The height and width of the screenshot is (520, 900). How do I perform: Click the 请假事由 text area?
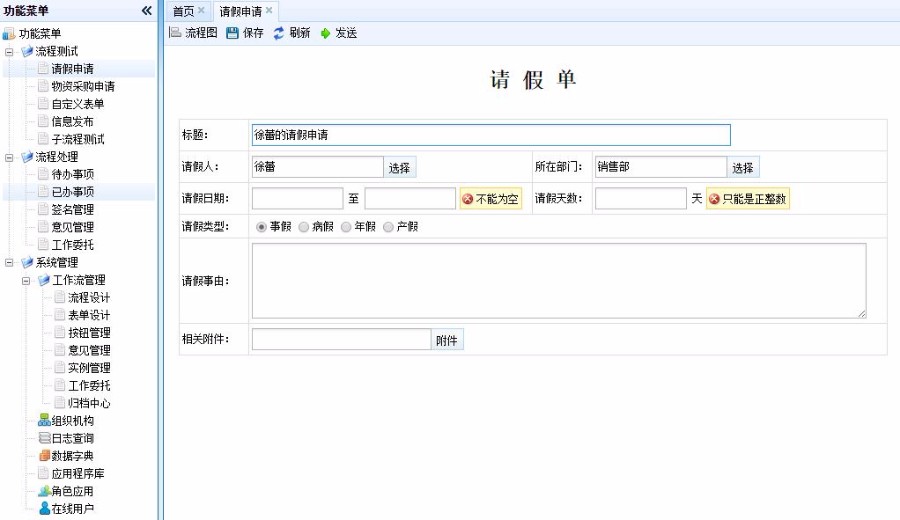point(559,281)
